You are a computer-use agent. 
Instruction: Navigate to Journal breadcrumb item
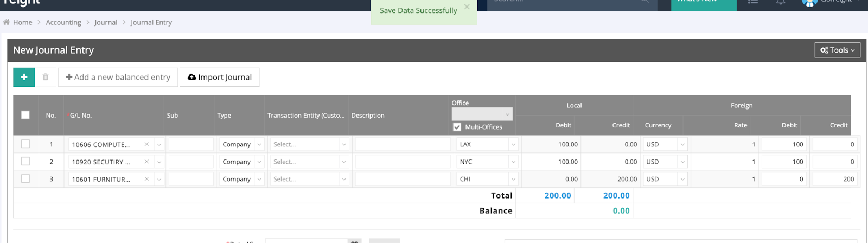(106, 22)
